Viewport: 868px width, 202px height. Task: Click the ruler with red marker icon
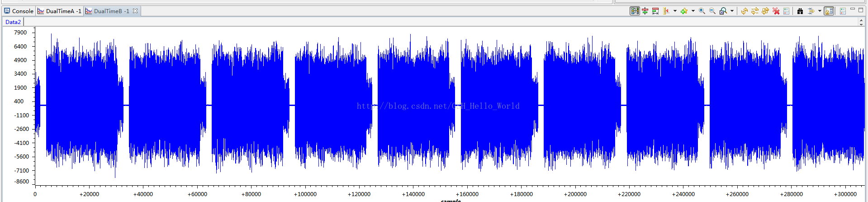666,11
